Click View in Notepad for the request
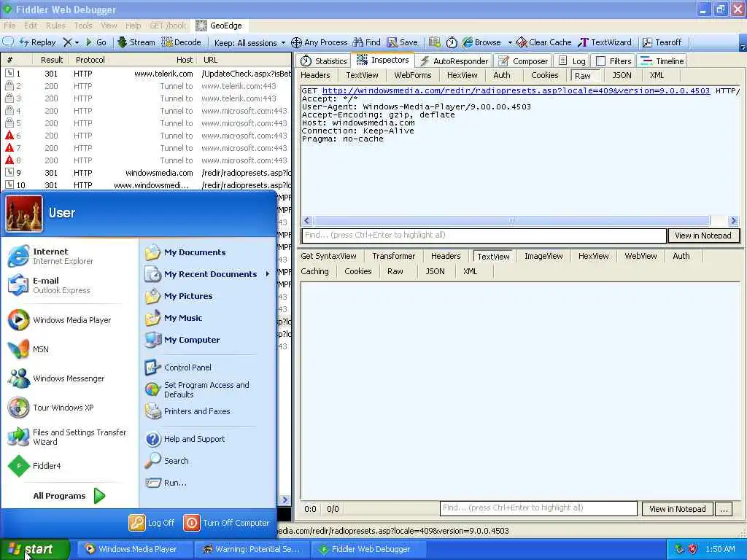The image size is (747, 560). [703, 236]
